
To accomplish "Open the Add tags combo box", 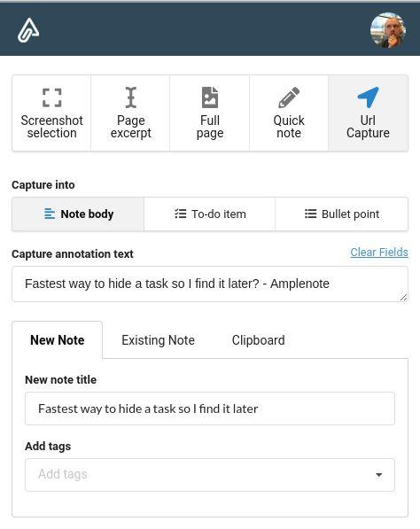I will point(210,475).
